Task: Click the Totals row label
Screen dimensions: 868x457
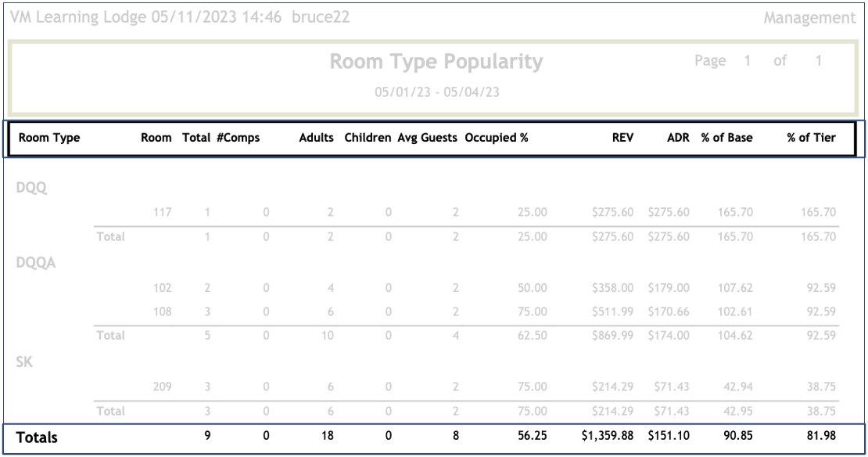Action: (x=37, y=437)
